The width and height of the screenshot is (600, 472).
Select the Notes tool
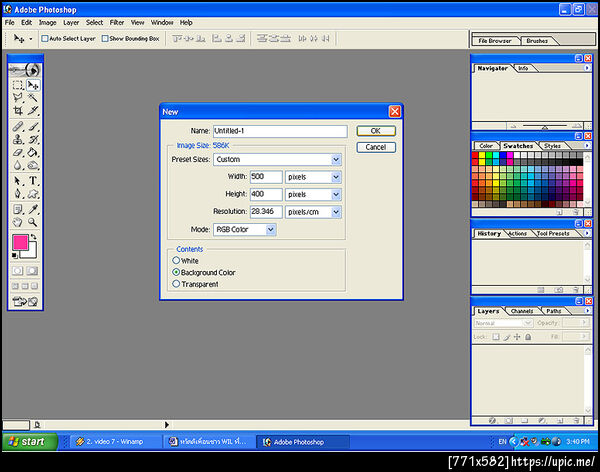(18, 209)
